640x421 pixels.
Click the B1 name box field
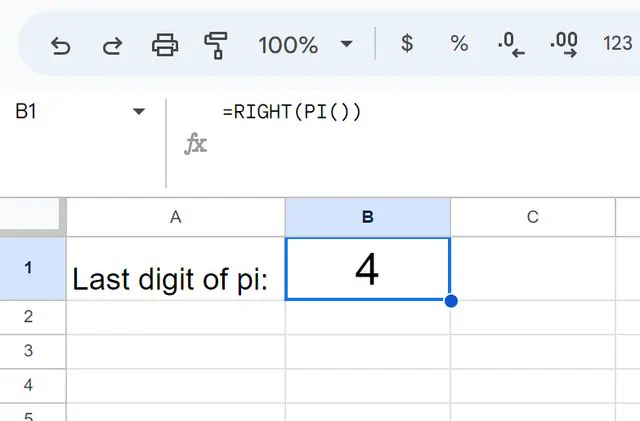click(x=78, y=111)
